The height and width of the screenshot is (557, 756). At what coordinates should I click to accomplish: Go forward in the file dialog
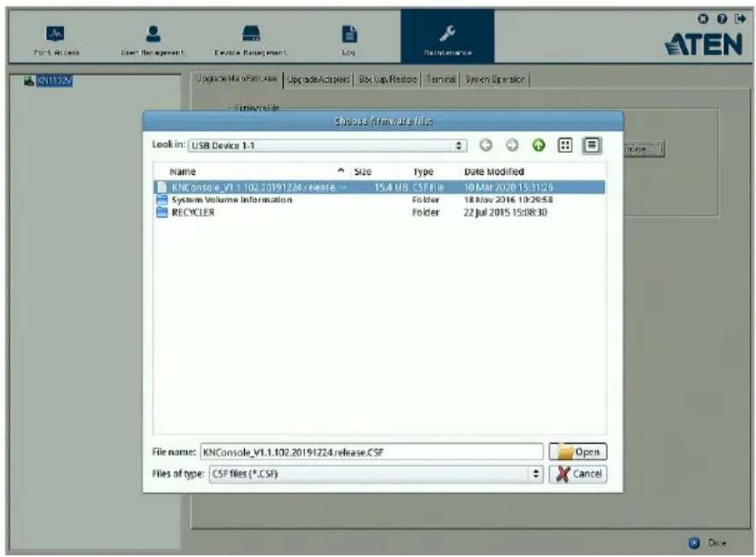click(512, 145)
